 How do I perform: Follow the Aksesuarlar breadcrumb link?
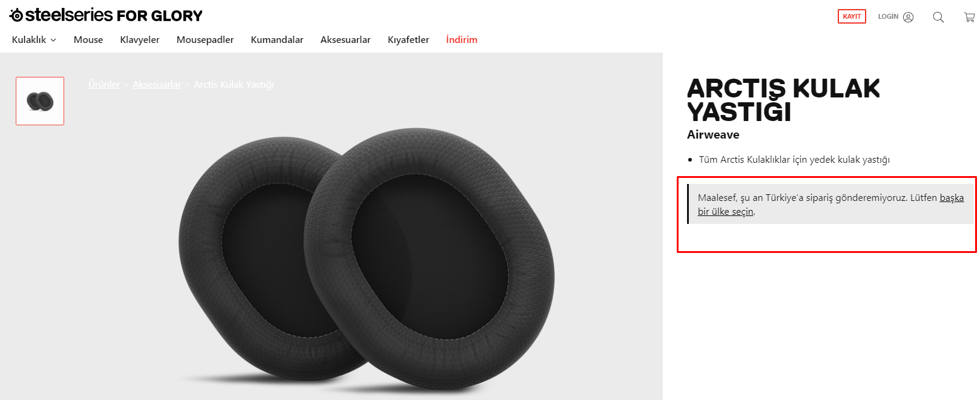point(157,85)
